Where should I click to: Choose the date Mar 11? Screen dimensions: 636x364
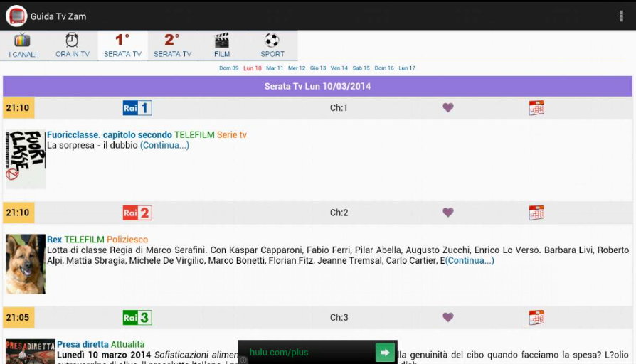click(x=275, y=68)
